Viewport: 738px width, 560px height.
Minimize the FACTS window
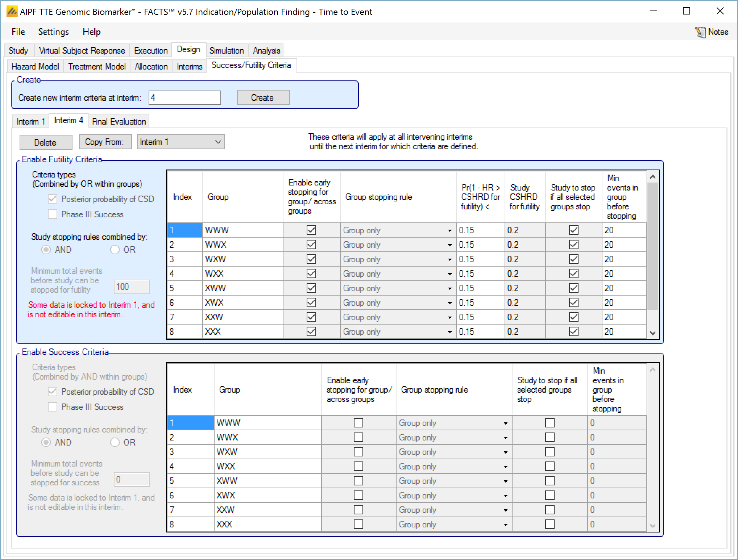(x=653, y=11)
